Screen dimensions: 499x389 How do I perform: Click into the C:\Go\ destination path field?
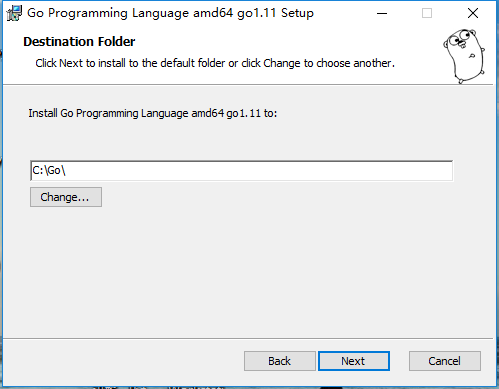(x=241, y=171)
